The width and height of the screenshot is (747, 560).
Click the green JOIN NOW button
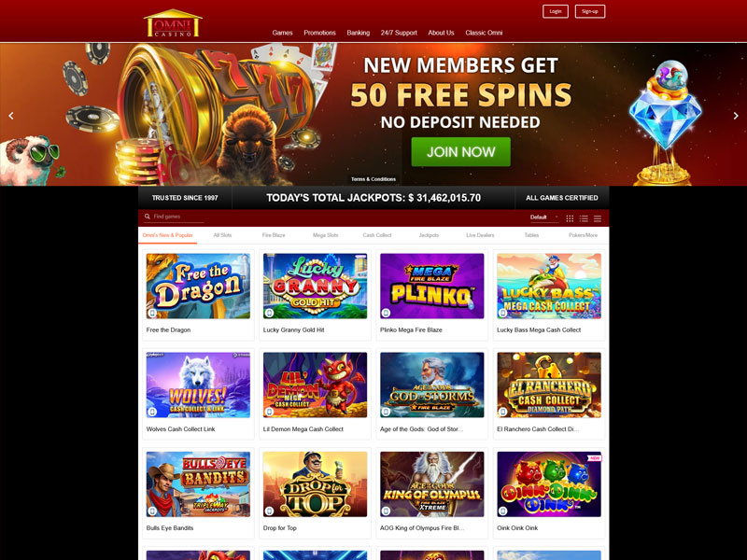[x=460, y=152]
